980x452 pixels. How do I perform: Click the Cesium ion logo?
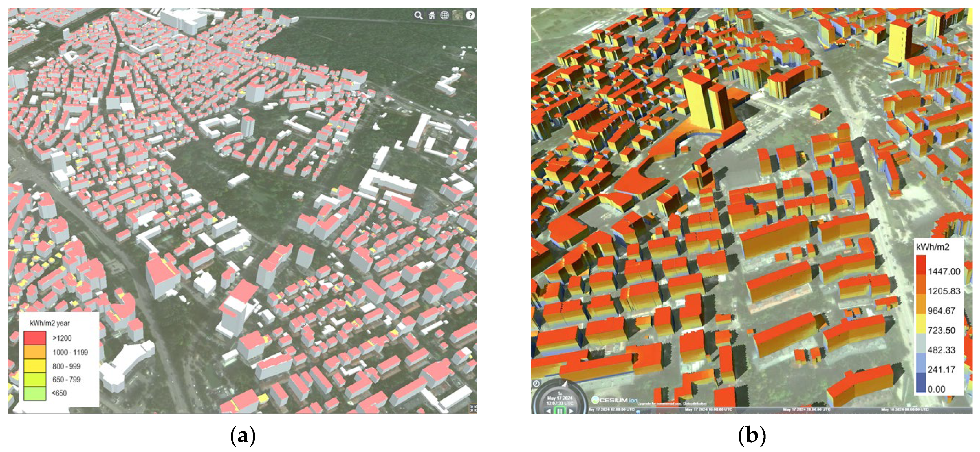(615, 400)
